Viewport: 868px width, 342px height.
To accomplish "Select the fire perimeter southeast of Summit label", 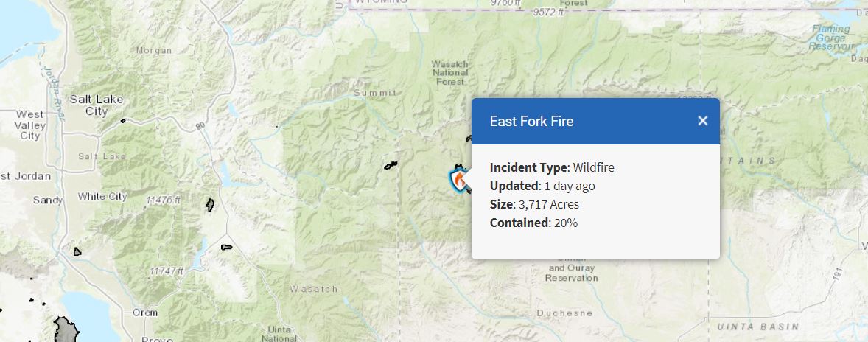I will (390, 165).
